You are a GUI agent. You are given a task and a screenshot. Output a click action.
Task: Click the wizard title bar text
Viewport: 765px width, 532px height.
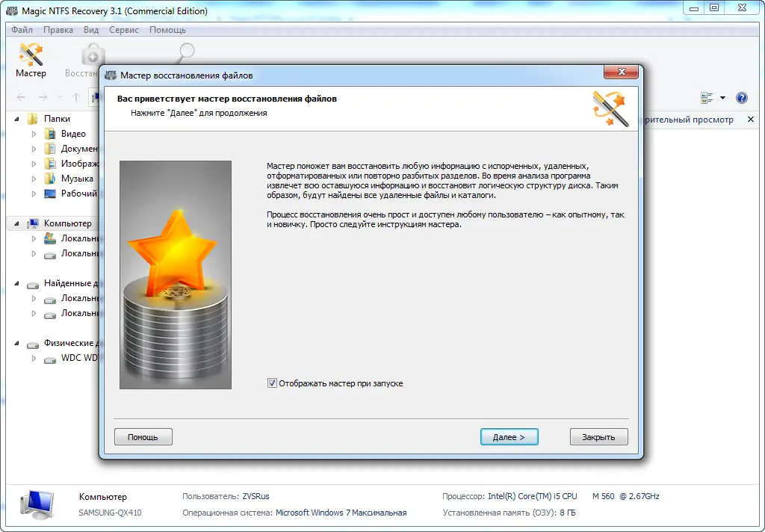186,75
